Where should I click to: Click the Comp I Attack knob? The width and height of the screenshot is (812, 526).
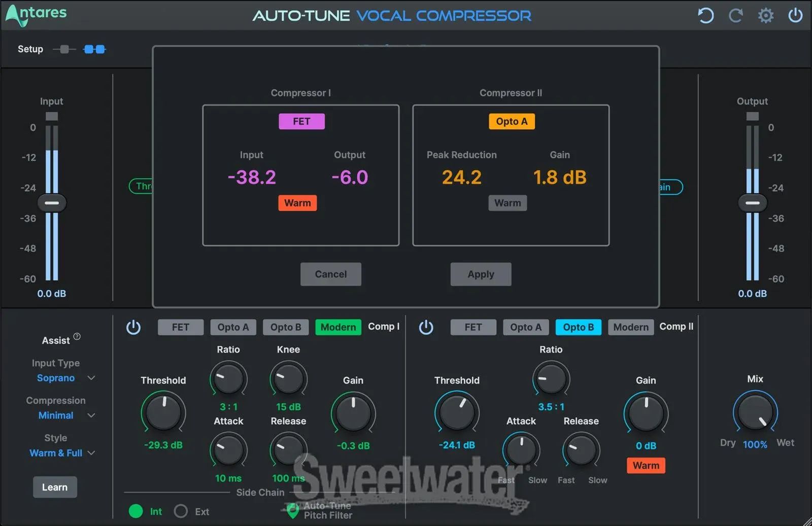[228, 450]
